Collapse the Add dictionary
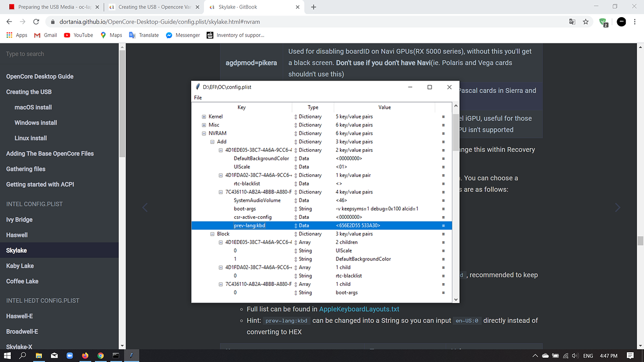644x362 pixels. pos(212,142)
